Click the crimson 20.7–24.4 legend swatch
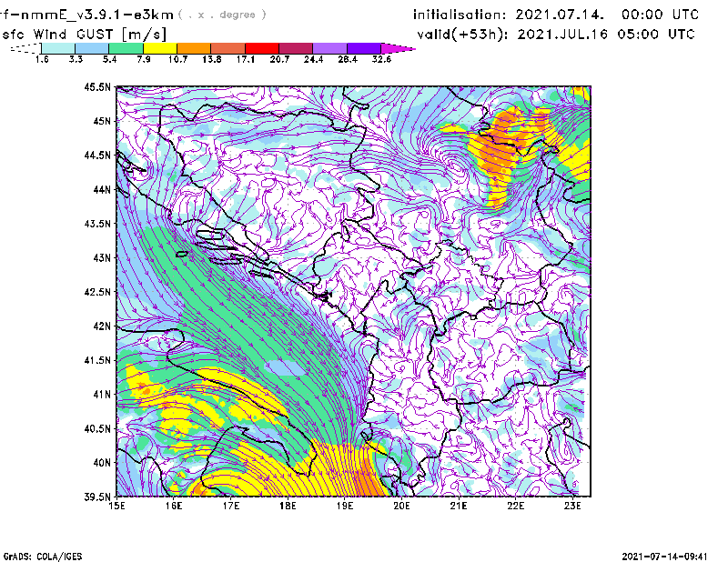The image size is (728, 562). point(296,48)
